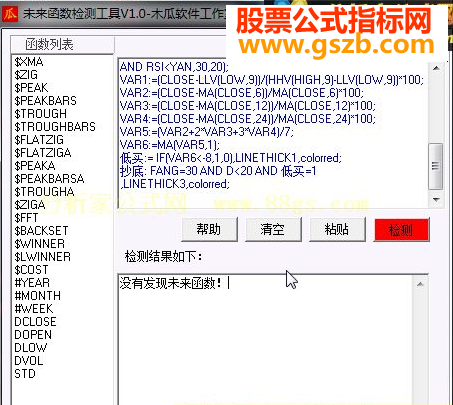Click the VAR2 formula line
Image resolution: width=453 pixels, height=405 pixels.
click(242, 93)
